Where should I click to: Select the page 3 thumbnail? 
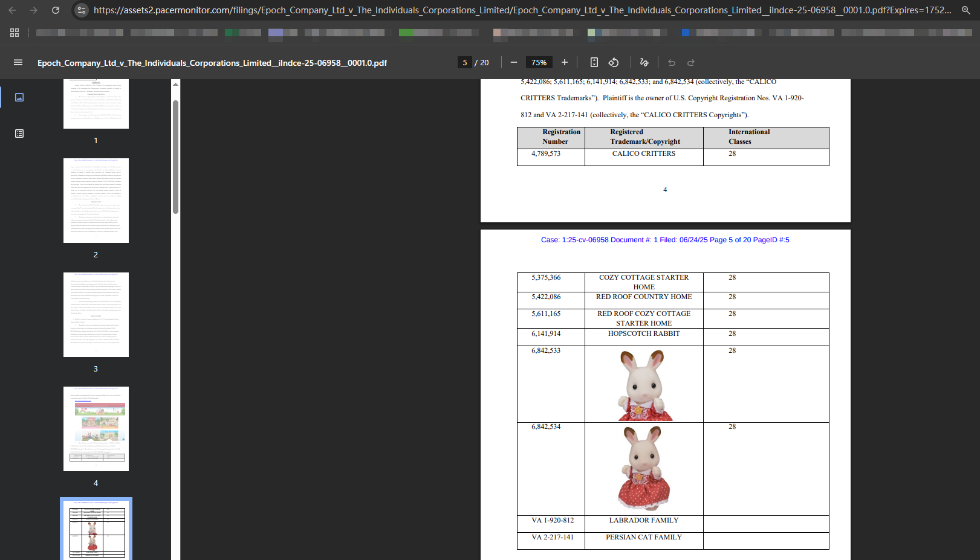click(x=96, y=315)
